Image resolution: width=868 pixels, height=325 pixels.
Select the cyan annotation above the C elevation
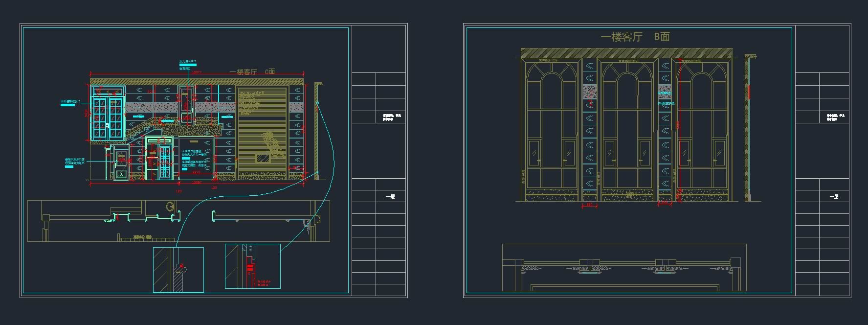point(188,64)
